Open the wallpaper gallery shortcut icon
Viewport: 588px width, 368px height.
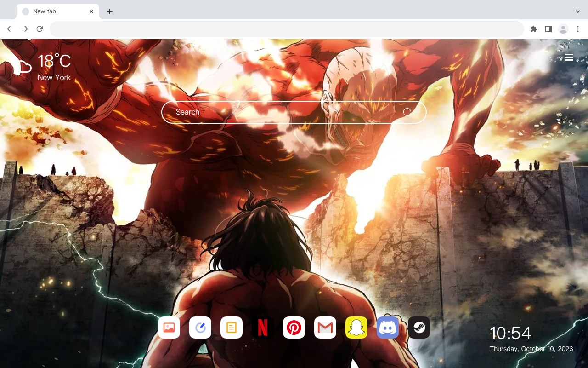(x=169, y=328)
